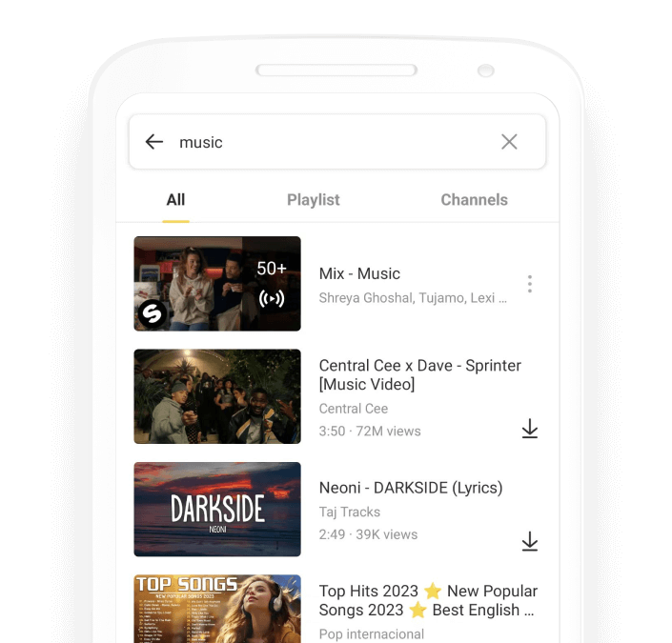Visit the Central Cee channel name

click(x=353, y=409)
